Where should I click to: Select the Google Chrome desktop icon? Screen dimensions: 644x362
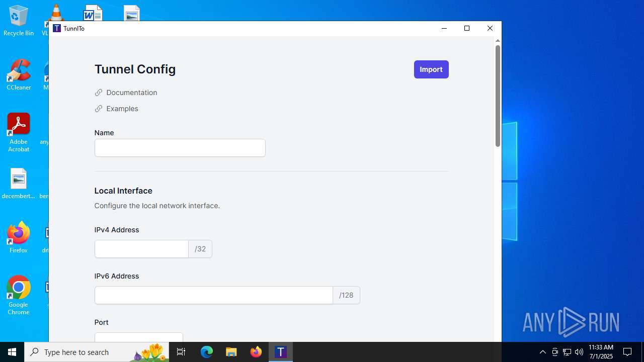[x=19, y=295]
